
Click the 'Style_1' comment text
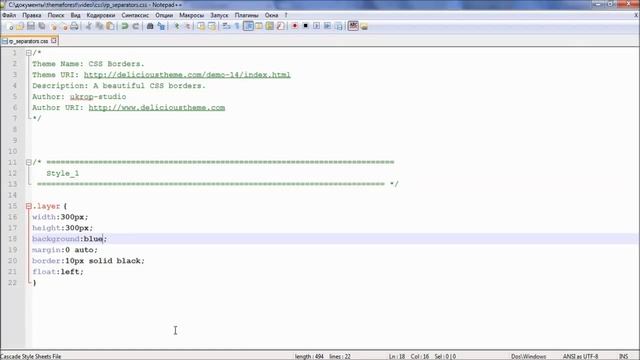pos(62,173)
